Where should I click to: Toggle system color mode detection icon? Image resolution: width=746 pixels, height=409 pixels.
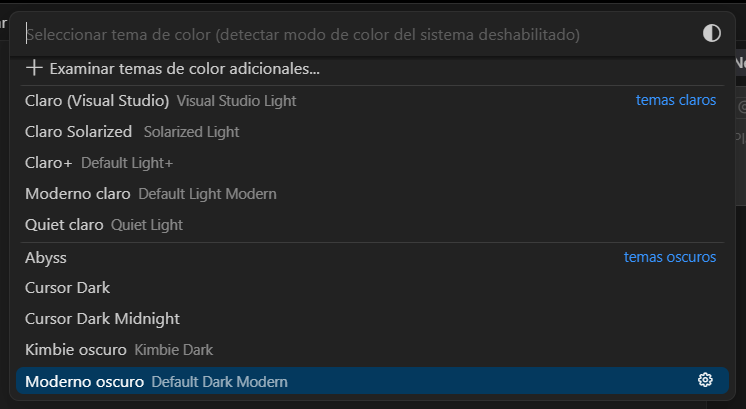point(712,34)
